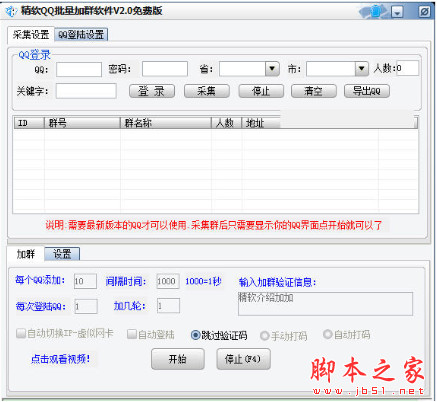Click the red 说明 notice text
Image resolution: width=437 pixels, height=402 pixels.
pos(213,225)
